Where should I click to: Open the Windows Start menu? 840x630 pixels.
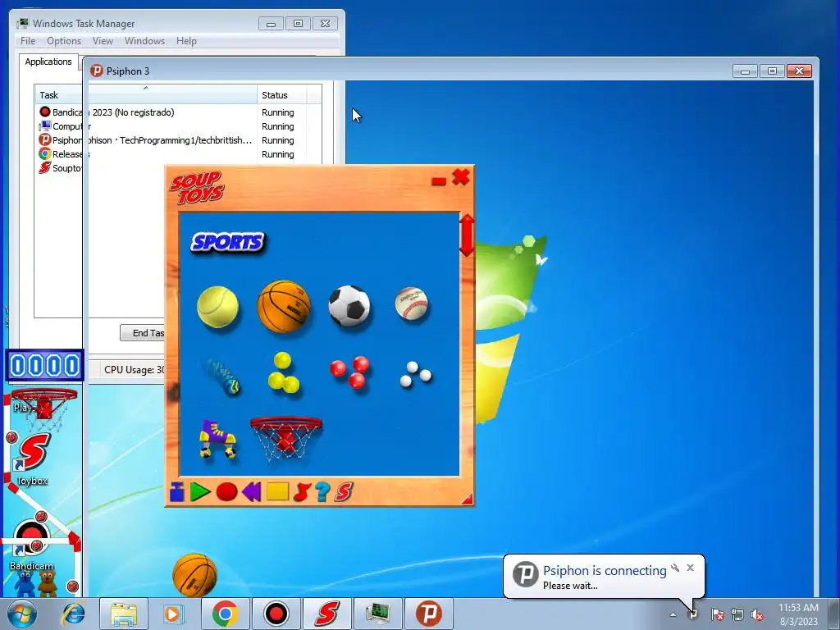22,614
